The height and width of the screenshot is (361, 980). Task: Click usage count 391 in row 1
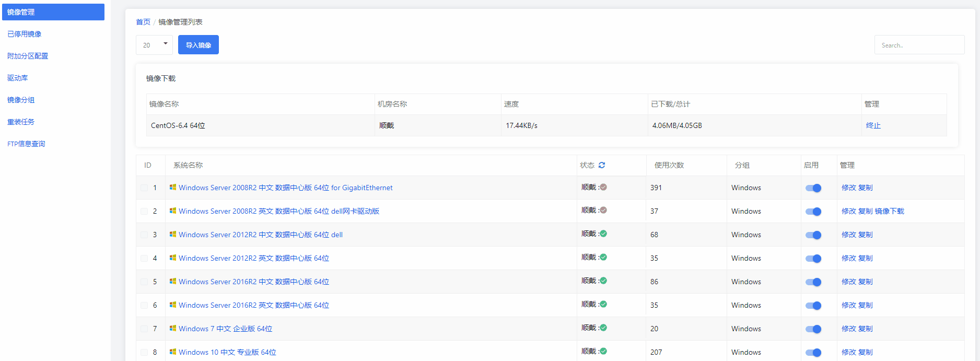pos(656,188)
